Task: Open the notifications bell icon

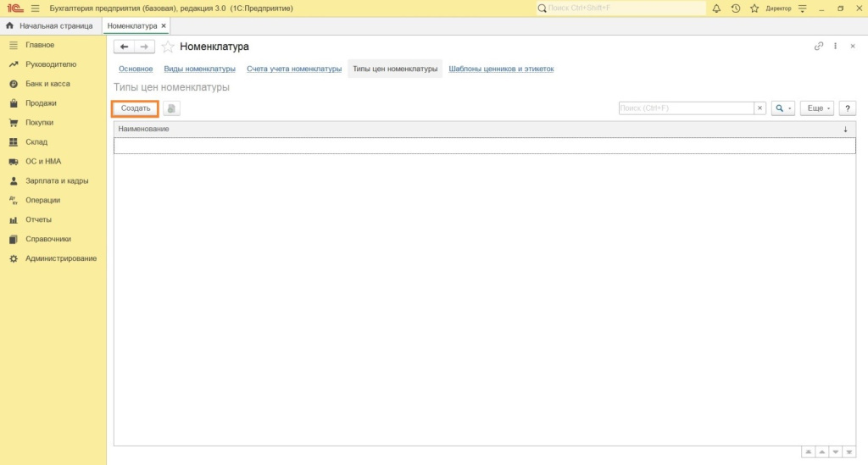Action: (x=716, y=8)
